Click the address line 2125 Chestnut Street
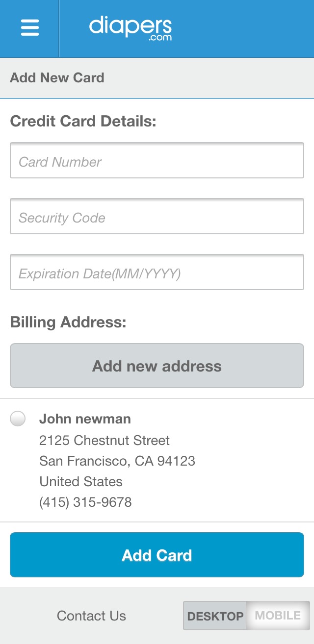 [104, 440]
